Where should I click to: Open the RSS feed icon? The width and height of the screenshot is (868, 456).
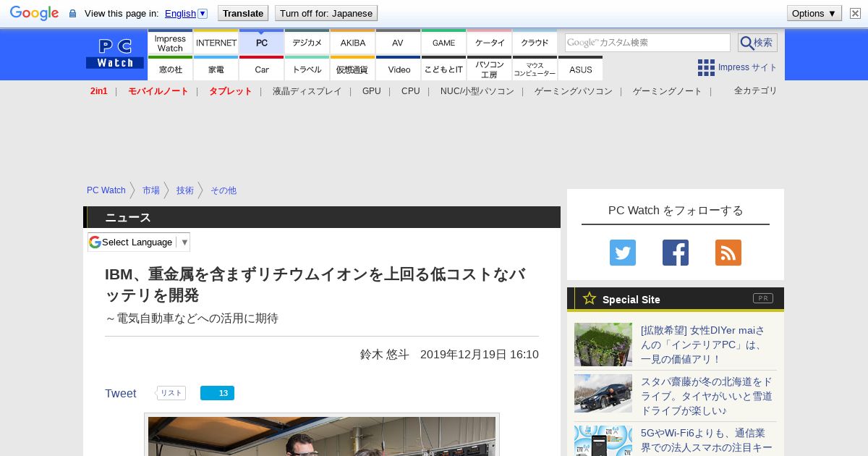(x=728, y=253)
